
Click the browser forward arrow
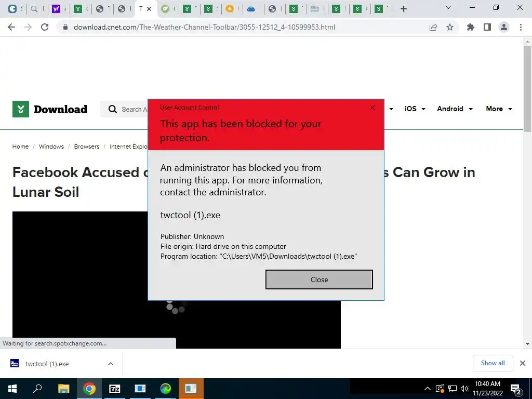coord(28,27)
